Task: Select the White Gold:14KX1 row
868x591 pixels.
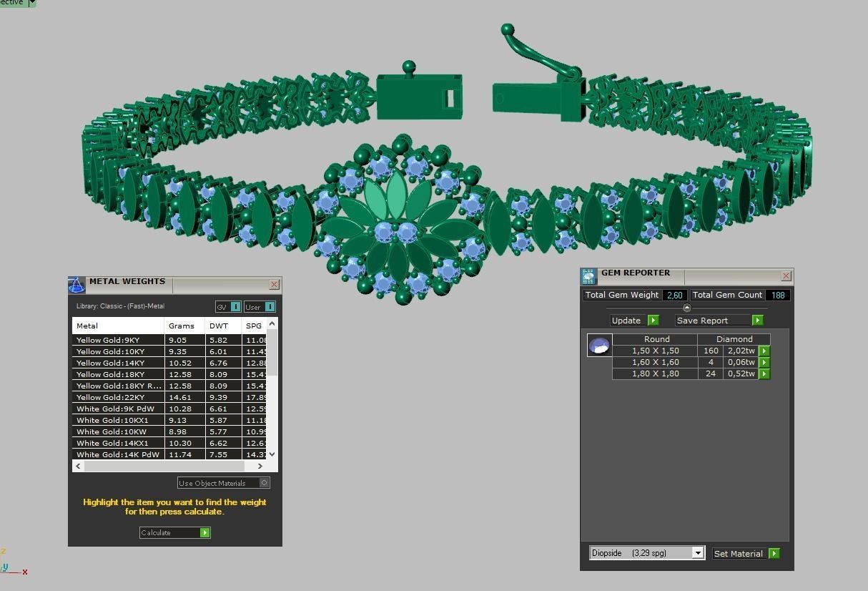Action: coord(169,443)
